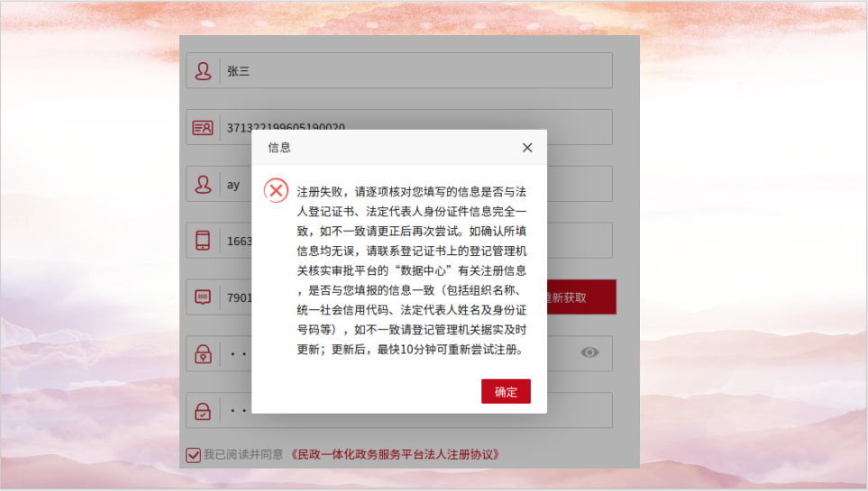
Task: Click the ID card icon
Action: pos(204,128)
